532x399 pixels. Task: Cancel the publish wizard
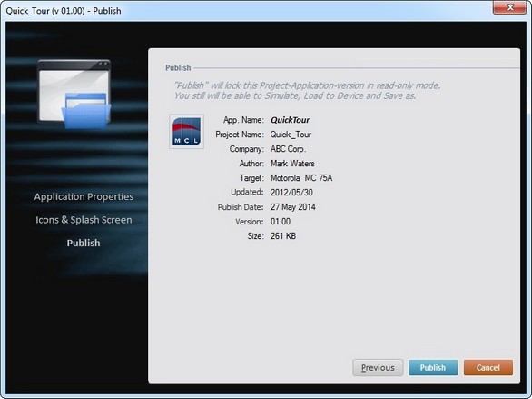click(x=488, y=368)
